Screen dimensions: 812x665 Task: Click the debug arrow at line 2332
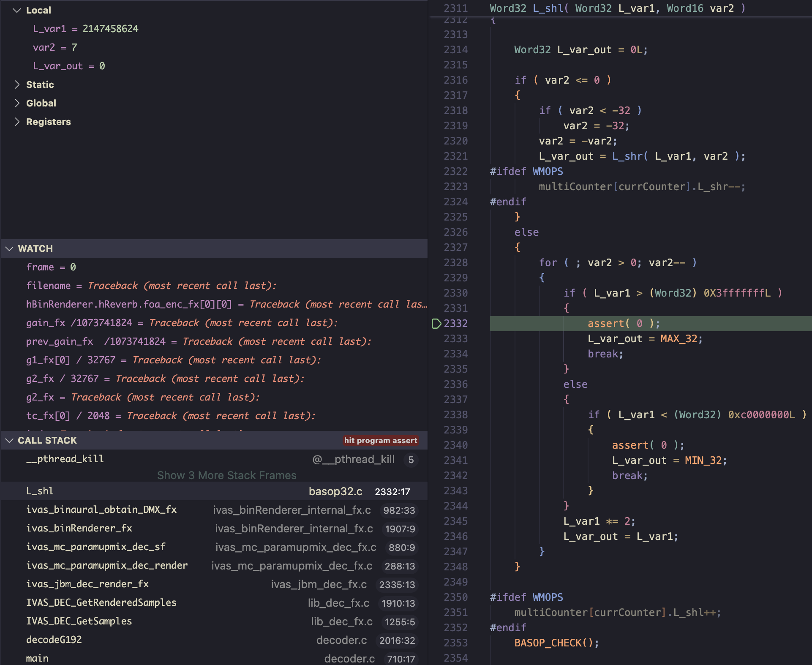[x=436, y=324]
